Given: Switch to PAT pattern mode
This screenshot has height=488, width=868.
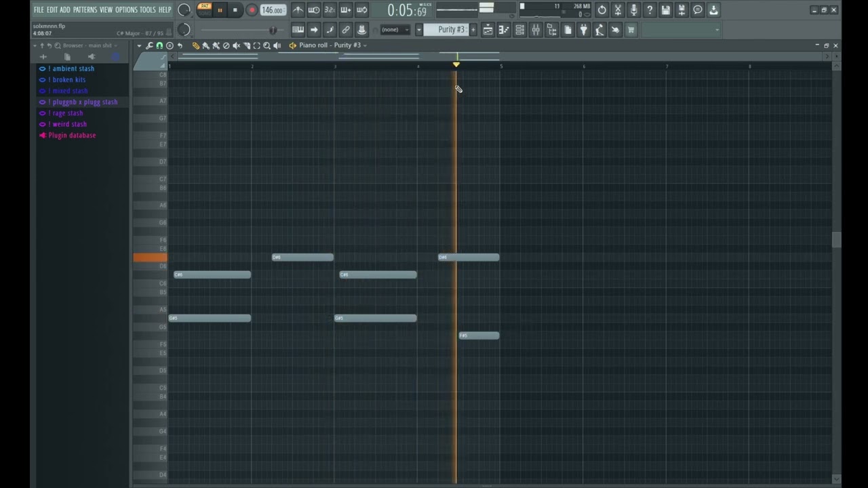Looking at the screenshot, I should point(205,7).
